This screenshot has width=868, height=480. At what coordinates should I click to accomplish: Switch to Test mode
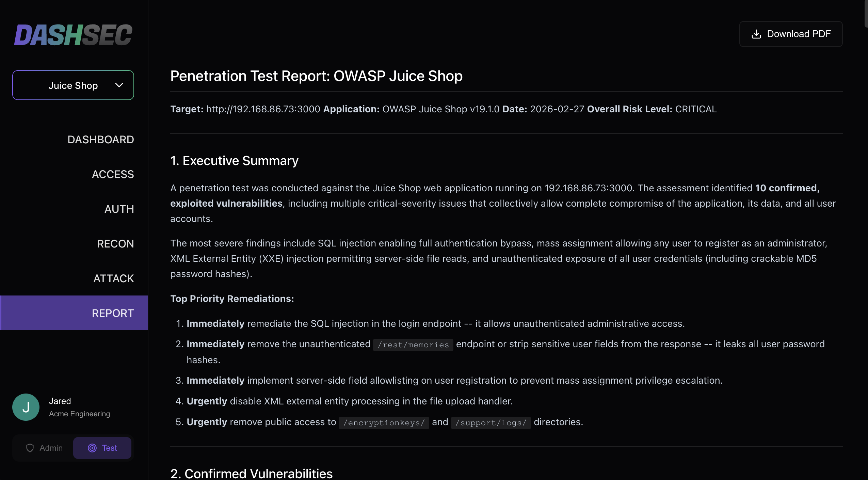[x=102, y=448]
